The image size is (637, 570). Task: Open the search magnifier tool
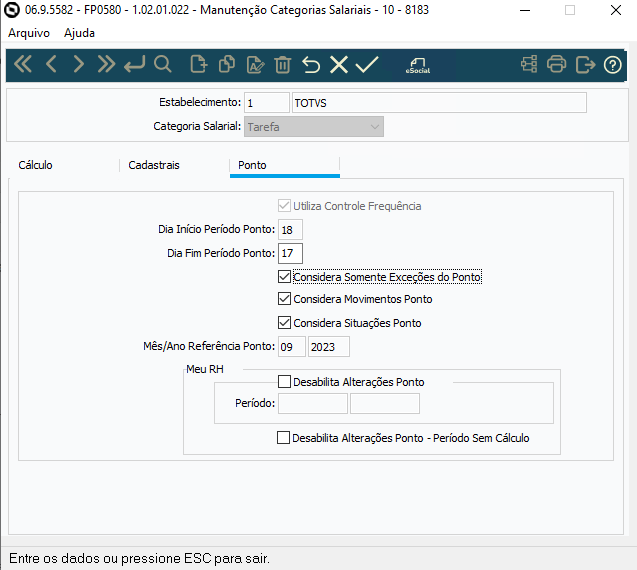click(x=162, y=65)
